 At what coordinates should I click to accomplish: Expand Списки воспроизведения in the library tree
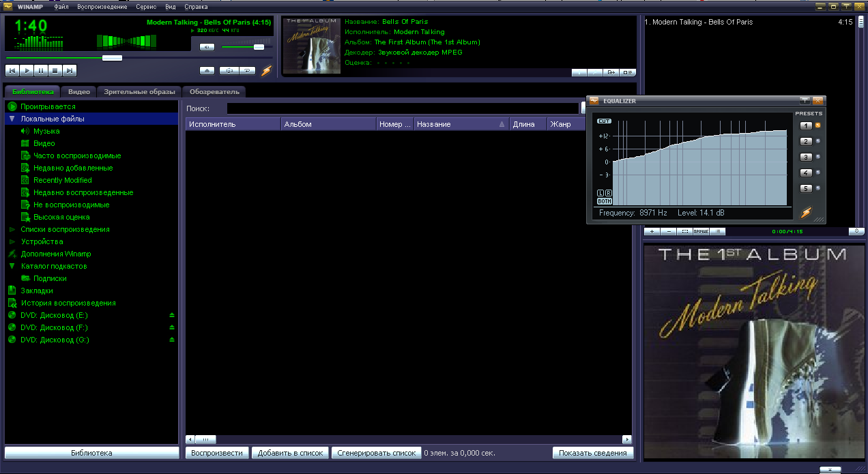pyautogui.click(x=12, y=229)
